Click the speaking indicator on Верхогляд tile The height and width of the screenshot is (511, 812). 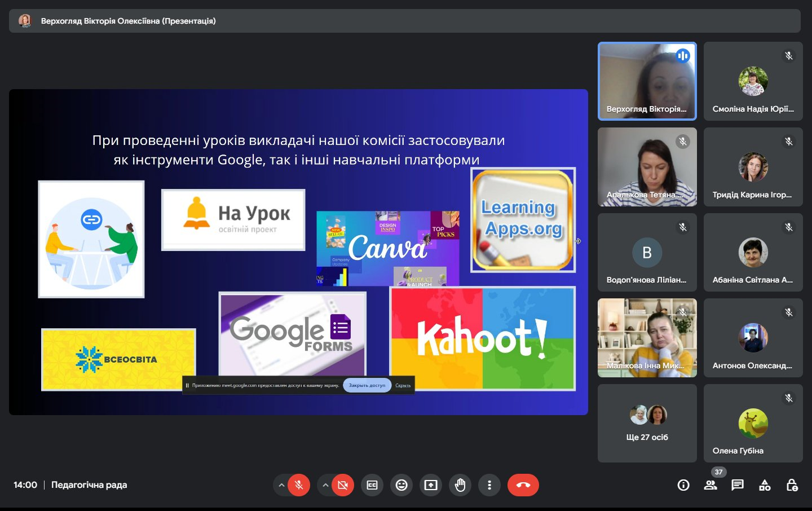(x=683, y=56)
